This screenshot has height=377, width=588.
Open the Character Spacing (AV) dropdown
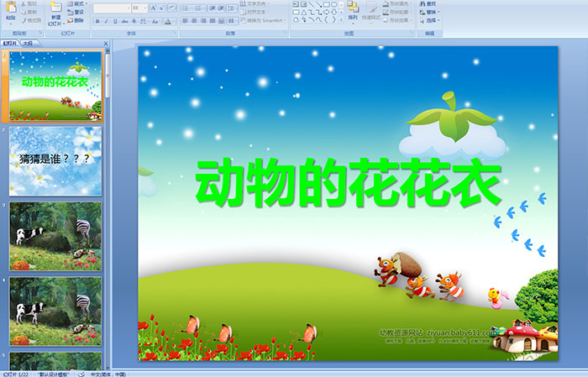point(144,21)
